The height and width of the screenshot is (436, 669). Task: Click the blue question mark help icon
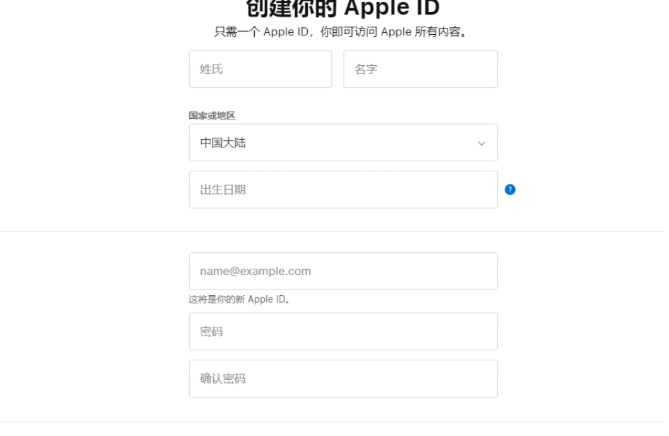click(x=510, y=190)
